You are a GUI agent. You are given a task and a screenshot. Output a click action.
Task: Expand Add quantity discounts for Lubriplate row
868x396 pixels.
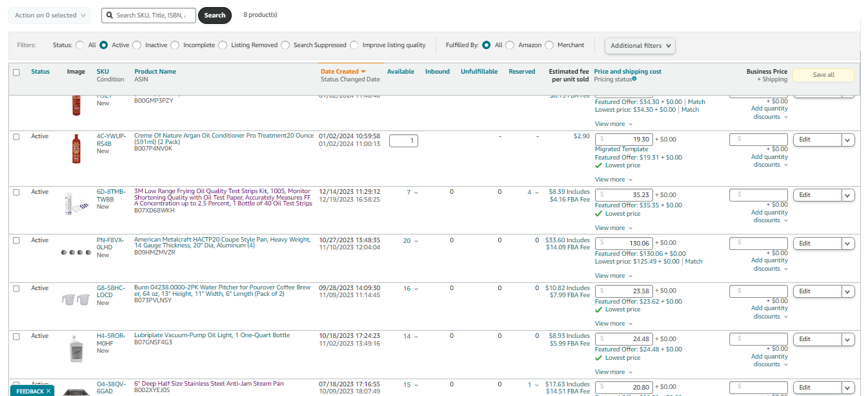[x=769, y=360]
